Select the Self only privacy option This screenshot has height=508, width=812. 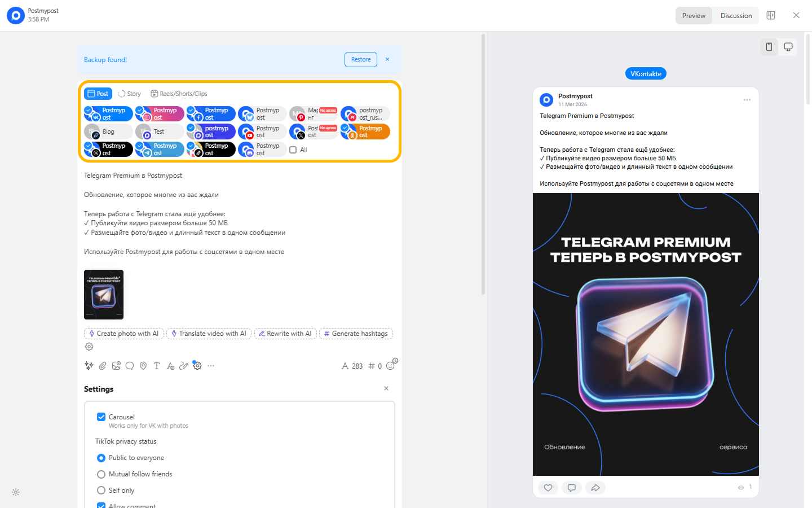coord(101,491)
